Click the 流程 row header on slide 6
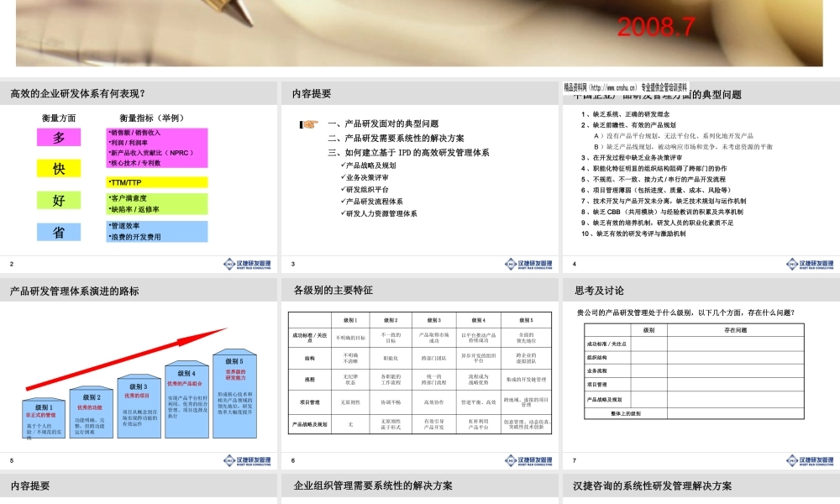The height and width of the screenshot is (504, 840). click(310, 380)
